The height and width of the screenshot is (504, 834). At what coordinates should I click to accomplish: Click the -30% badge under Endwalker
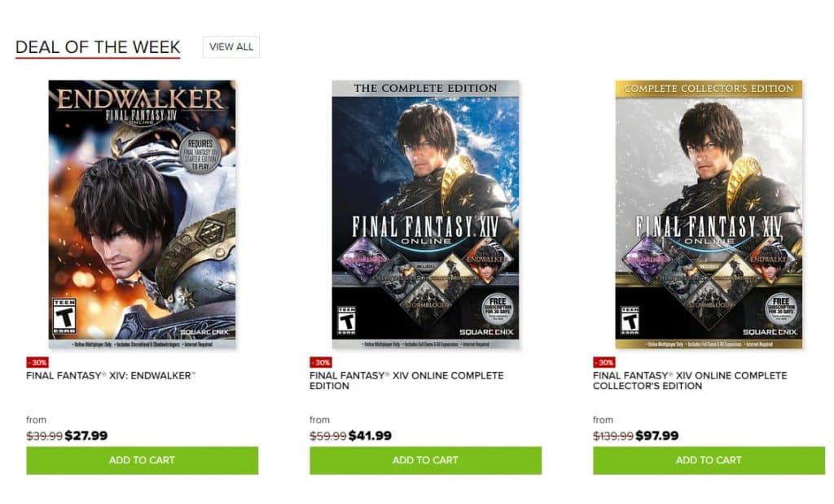pyautogui.click(x=37, y=362)
